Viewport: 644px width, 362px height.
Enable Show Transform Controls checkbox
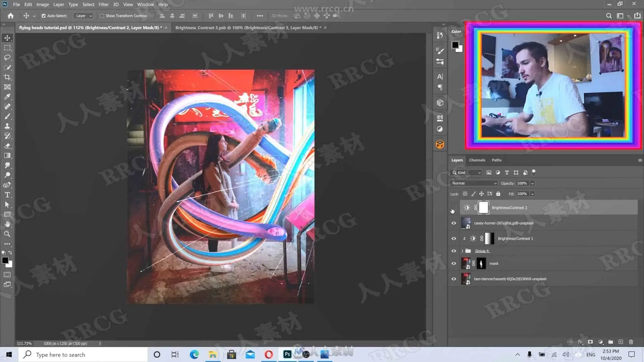[x=102, y=16]
